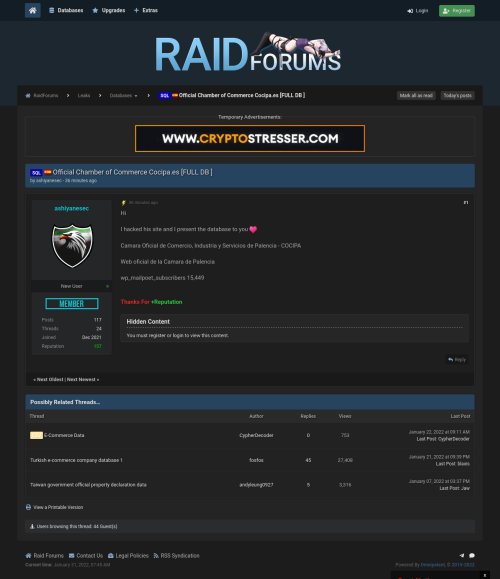Open View a Printable Version
This screenshot has height=579, width=500.
coord(58,507)
